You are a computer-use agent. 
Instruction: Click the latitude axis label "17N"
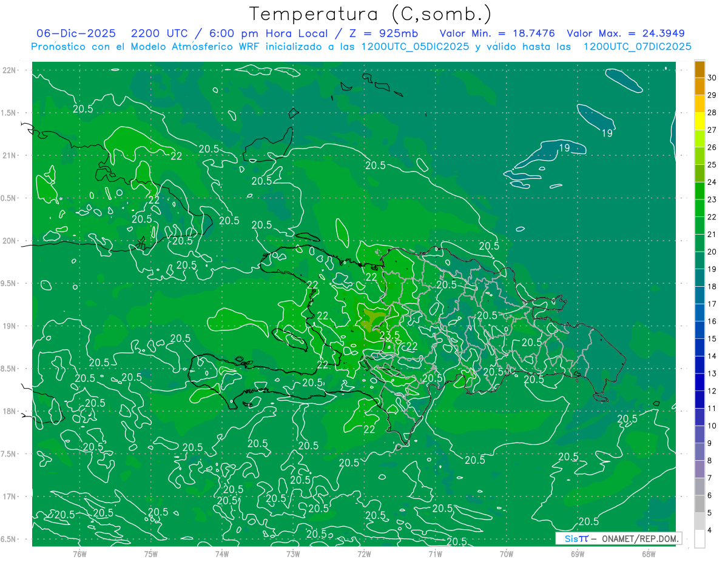[9, 497]
